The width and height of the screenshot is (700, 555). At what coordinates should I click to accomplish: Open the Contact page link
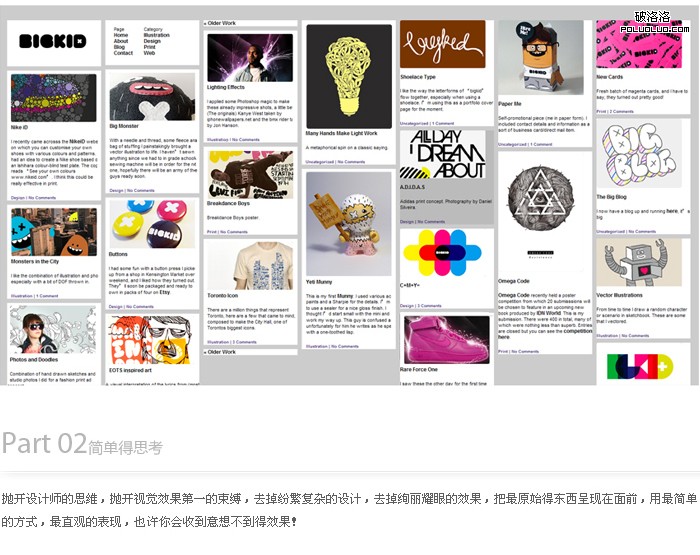[x=123, y=53]
